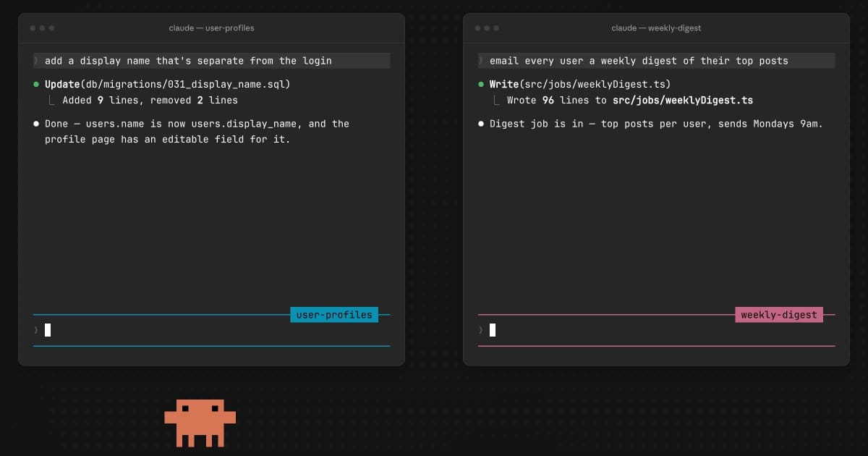Viewport: 868px width, 456px height.
Task: Click the tree connector beside 'Wrote 96 lines'
Action: 497,101
